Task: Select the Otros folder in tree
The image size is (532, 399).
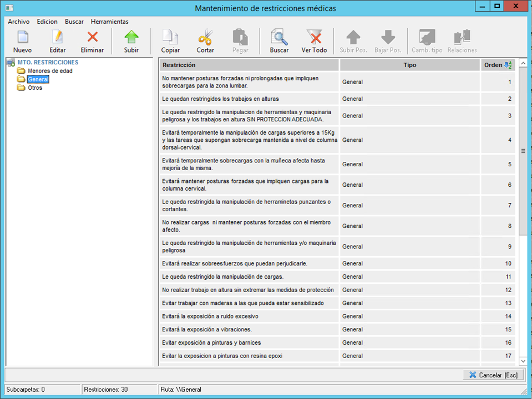Action: pyautogui.click(x=35, y=88)
